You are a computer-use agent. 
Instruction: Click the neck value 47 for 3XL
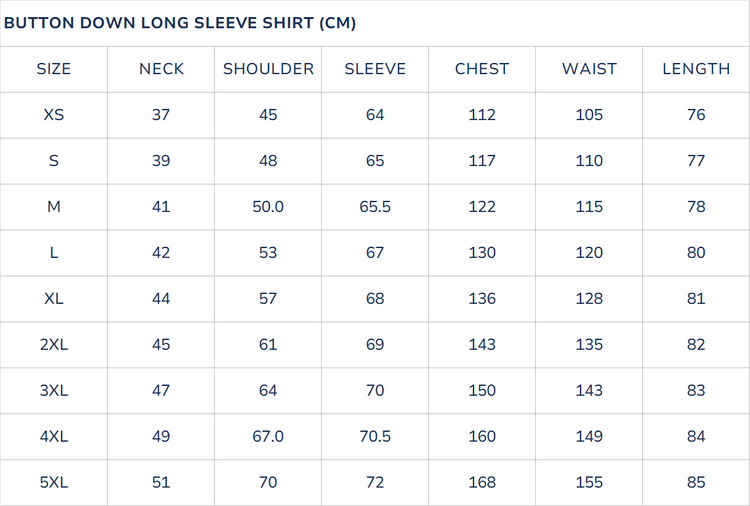pos(161,390)
